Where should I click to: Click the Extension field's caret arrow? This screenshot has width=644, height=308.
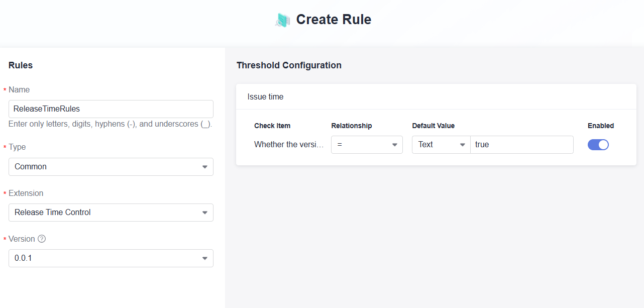205,213
